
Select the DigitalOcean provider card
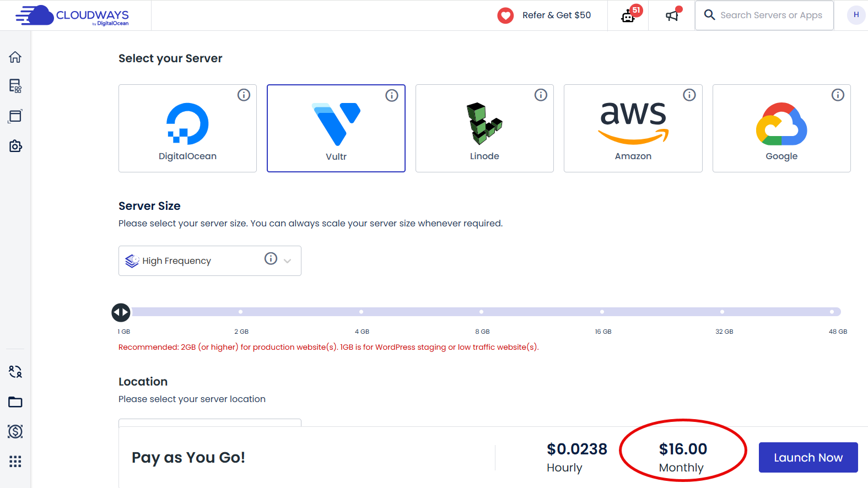click(x=187, y=128)
